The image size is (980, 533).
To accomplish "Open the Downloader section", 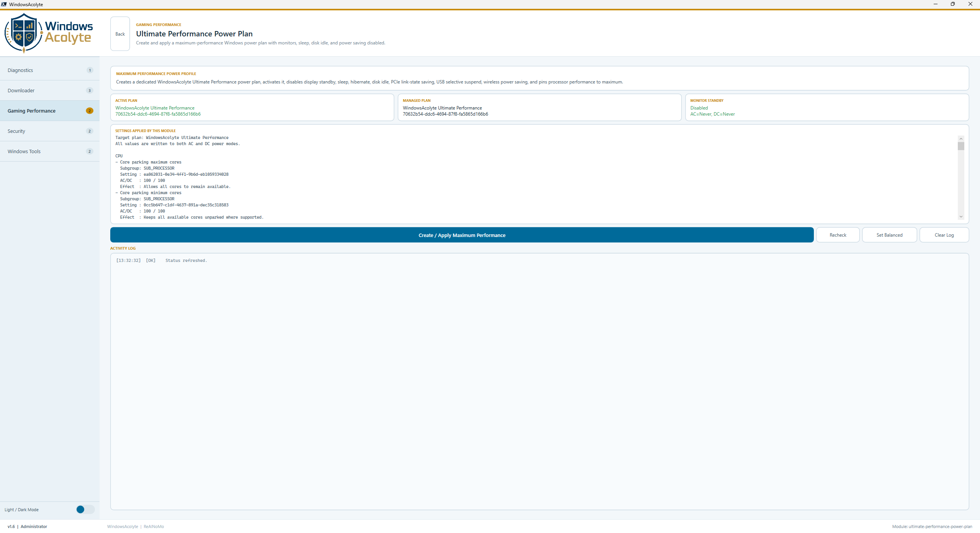I will point(50,90).
